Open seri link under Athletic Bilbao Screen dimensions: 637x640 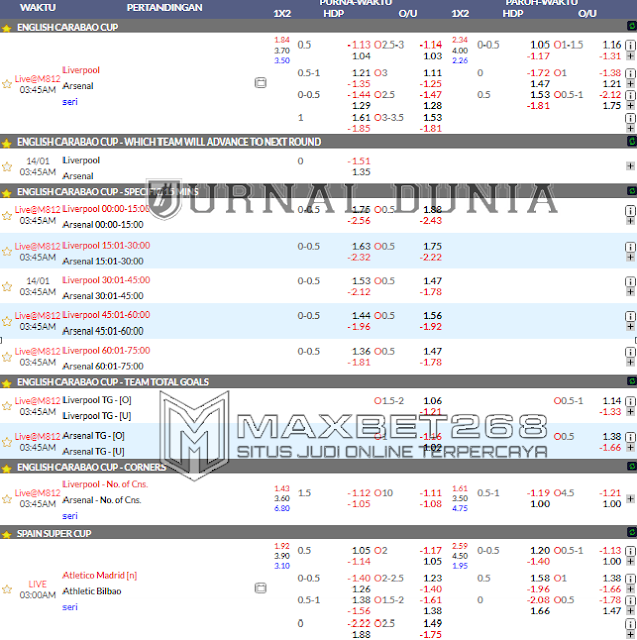coord(70,607)
